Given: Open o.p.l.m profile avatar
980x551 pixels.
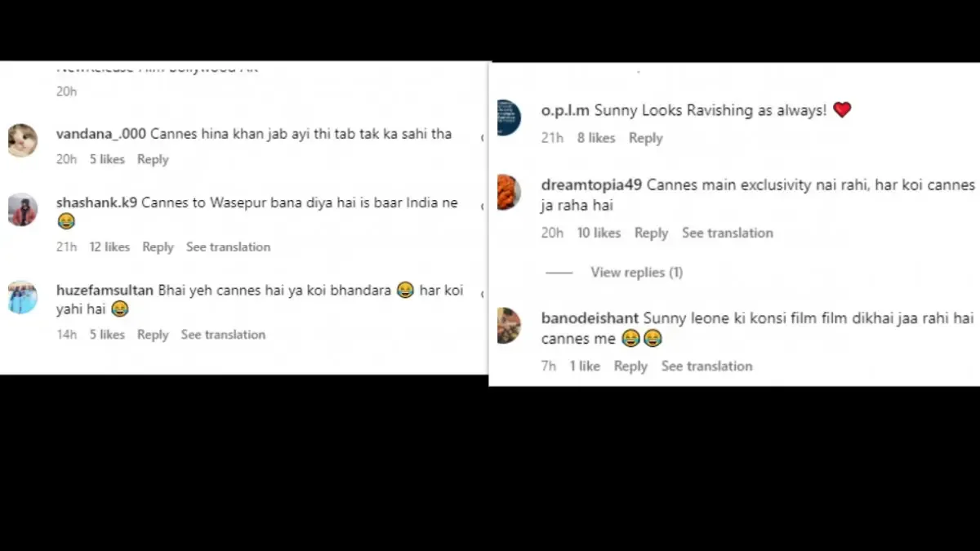Looking at the screenshot, I should click(509, 118).
